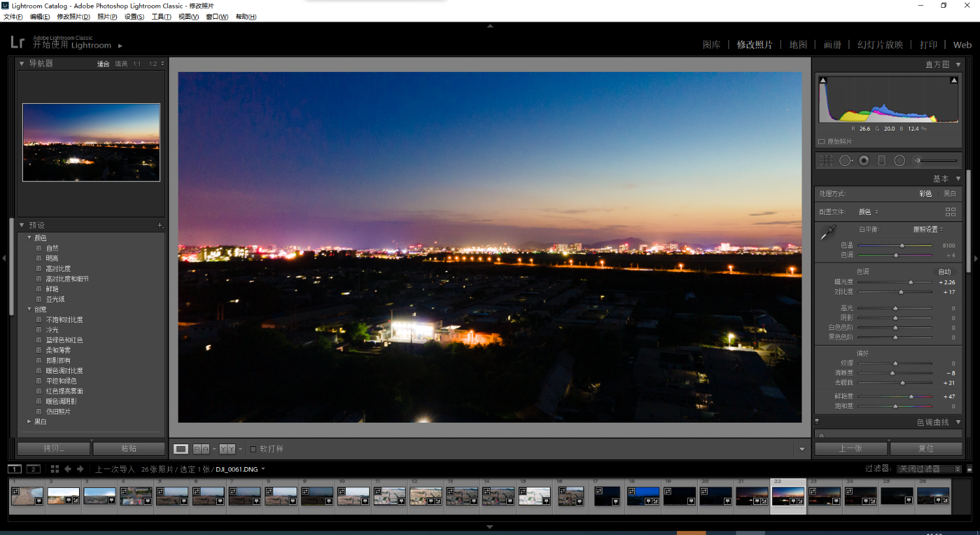Collapse right panel using side arrow

point(976,259)
